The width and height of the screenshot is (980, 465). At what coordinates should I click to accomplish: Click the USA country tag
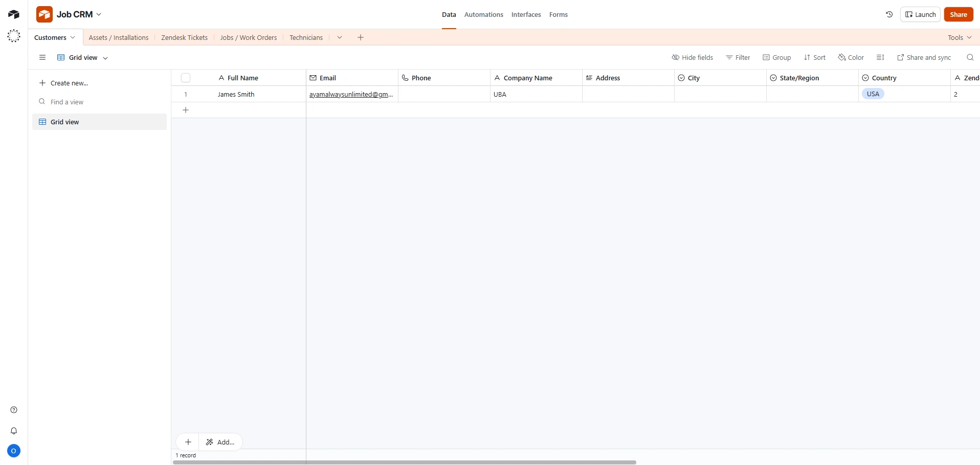pos(873,94)
